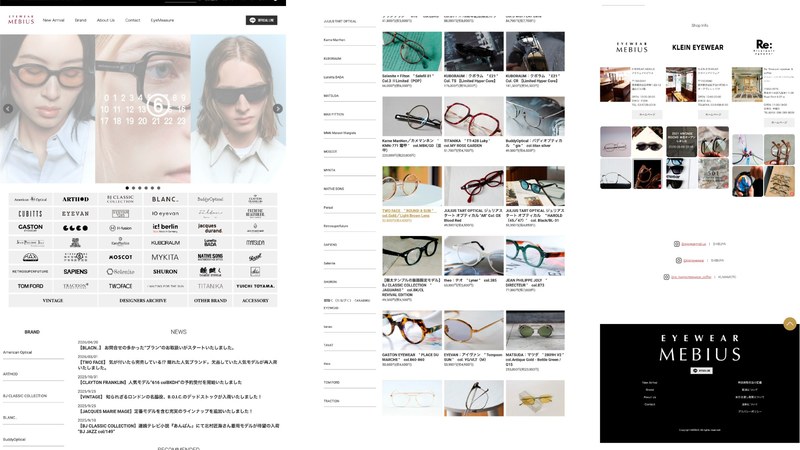800x450 pixels.
Task: Select the first carousel pagination dot
Action: (127, 188)
